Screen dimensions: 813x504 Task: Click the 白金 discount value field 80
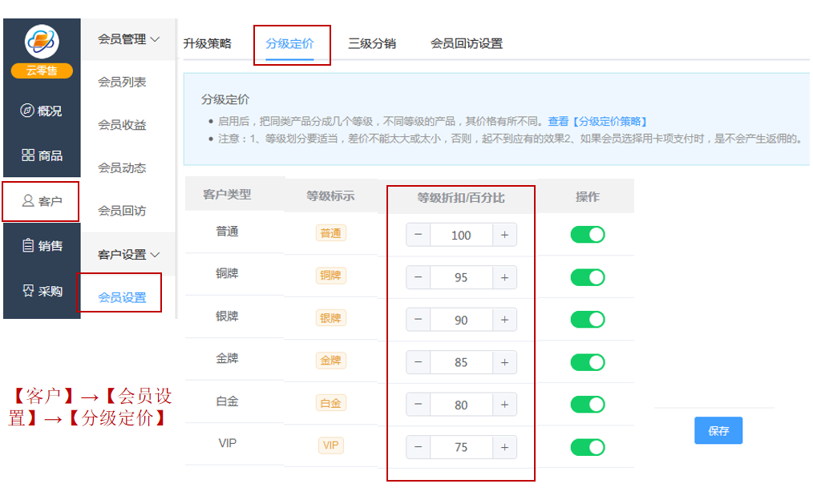pyautogui.click(x=461, y=405)
